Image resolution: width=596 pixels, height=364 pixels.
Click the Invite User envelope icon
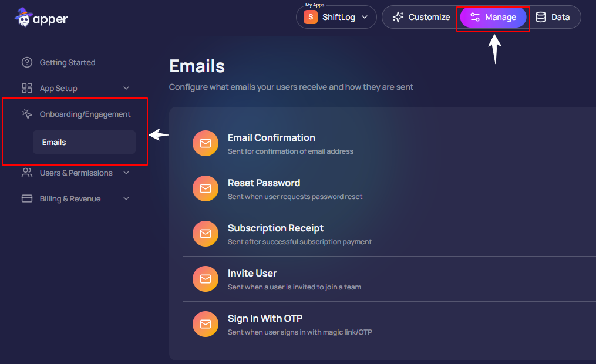206,279
